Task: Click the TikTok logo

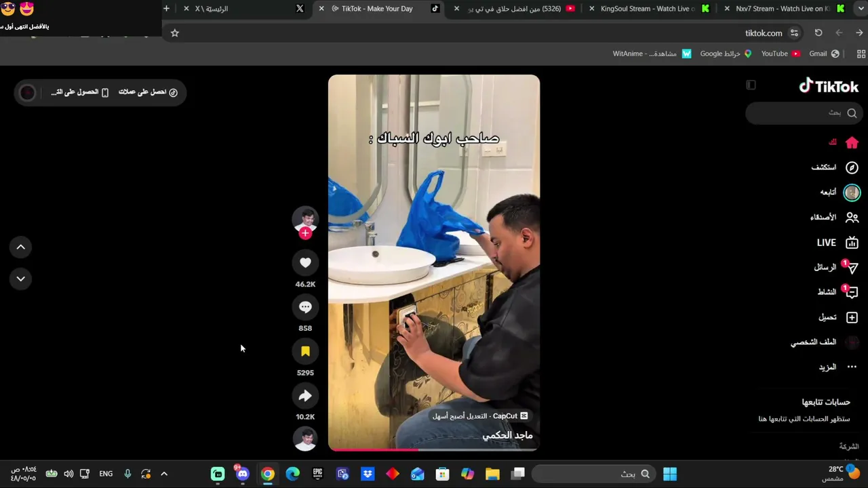Action: tap(829, 86)
